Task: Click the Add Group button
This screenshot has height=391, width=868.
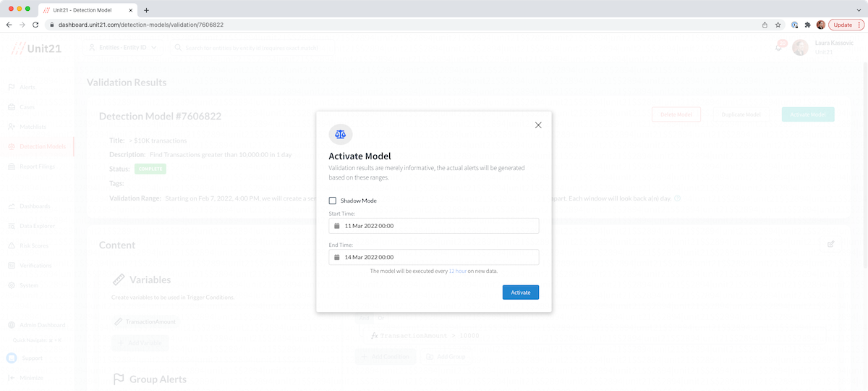Action: [x=446, y=357]
